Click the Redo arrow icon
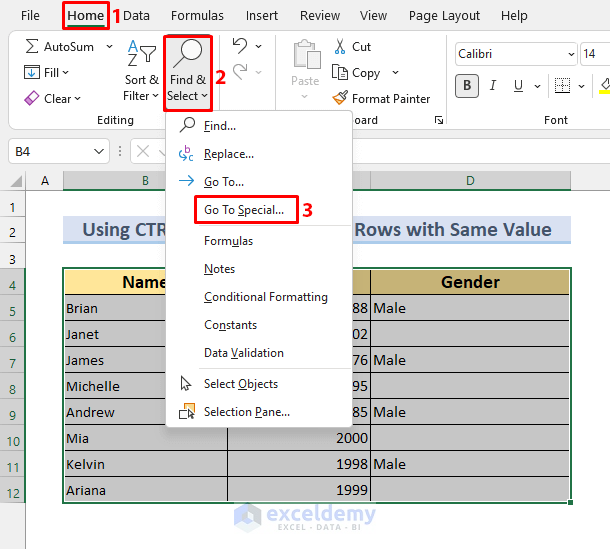Viewport: 610px width, 549px height. click(x=240, y=72)
